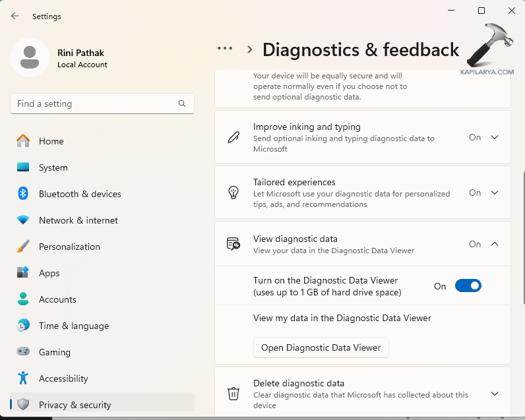Click the Personalization paintbrush icon
Screen dimensions: 525x420
click(x=23, y=247)
